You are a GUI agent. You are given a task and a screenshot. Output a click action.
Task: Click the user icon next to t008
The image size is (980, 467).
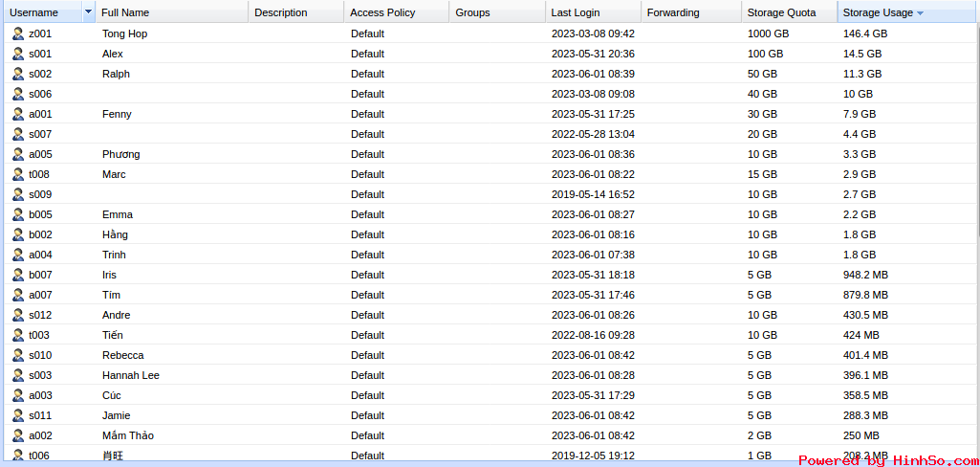[x=17, y=174]
